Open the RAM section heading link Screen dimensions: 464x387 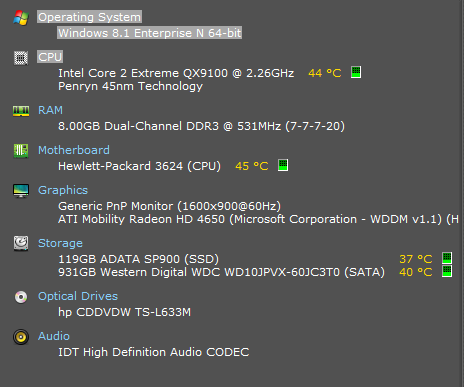[50, 110]
